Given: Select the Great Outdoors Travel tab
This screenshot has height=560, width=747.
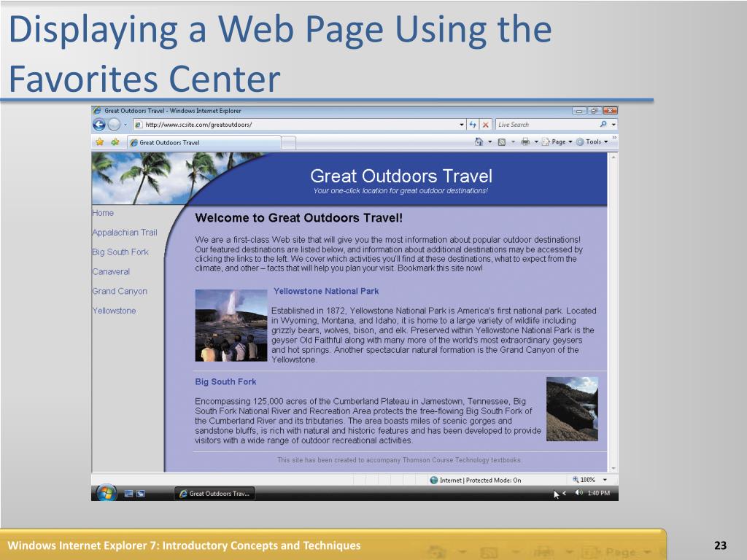Looking at the screenshot, I should 204,142.
